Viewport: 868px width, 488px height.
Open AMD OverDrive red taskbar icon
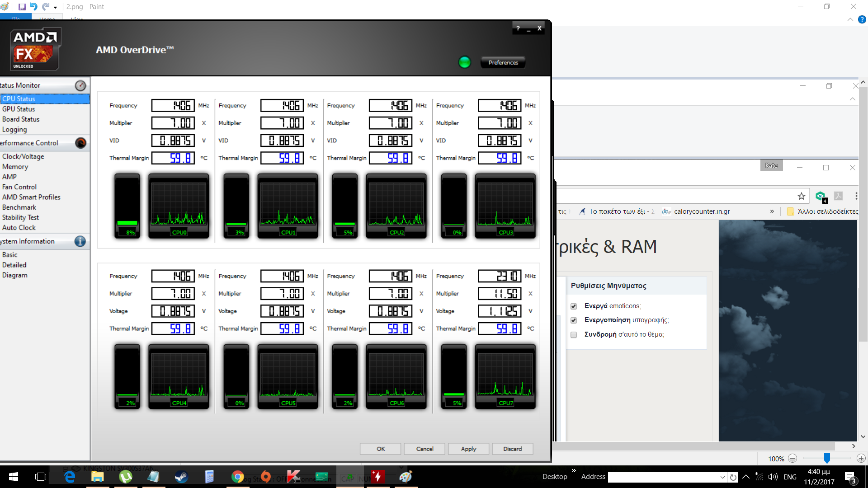pyautogui.click(x=378, y=477)
